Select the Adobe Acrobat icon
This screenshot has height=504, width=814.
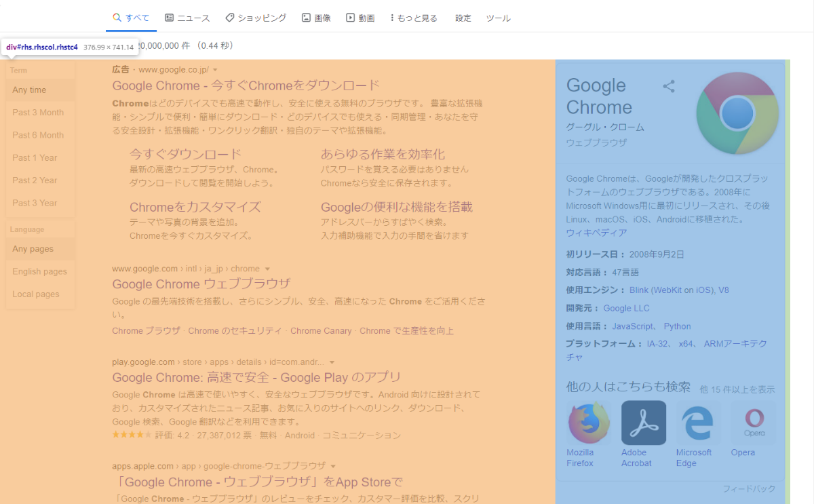point(643,423)
